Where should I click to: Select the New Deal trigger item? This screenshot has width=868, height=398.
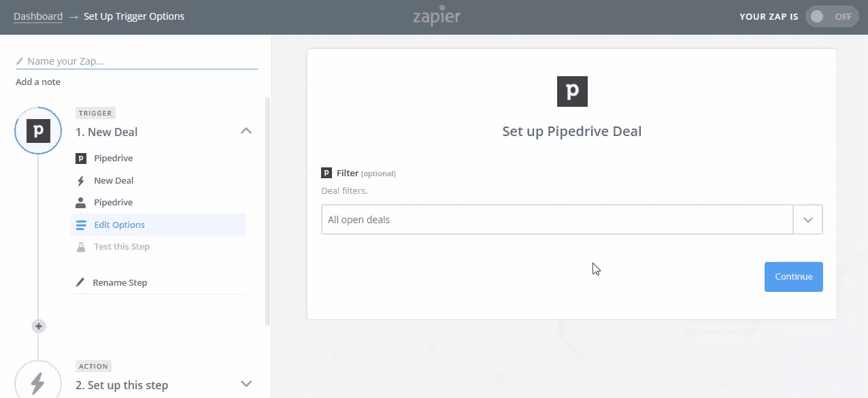pyautogui.click(x=114, y=180)
